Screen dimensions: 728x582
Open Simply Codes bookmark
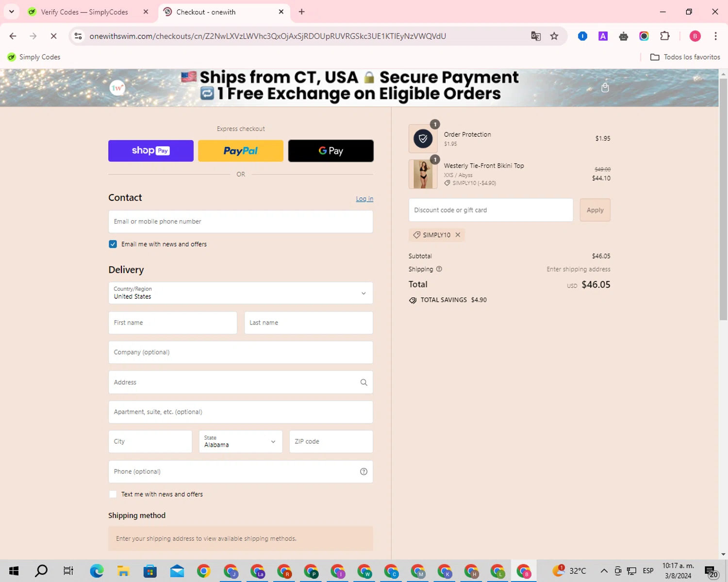pyautogui.click(x=34, y=57)
